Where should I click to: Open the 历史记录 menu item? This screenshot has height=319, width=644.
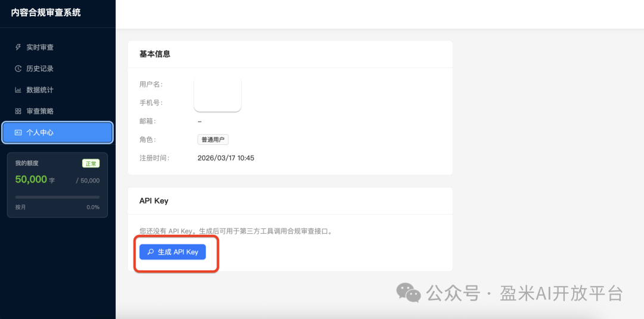coord(57,69)
